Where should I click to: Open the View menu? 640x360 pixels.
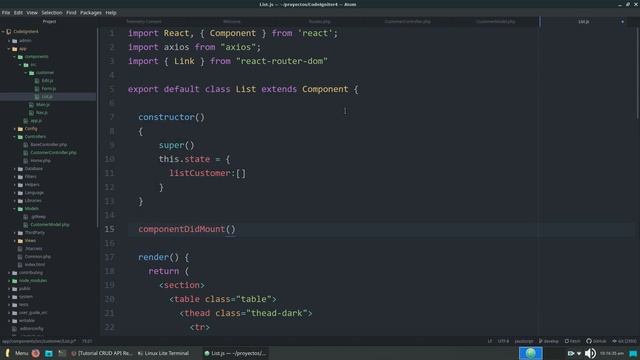(32, 13)
